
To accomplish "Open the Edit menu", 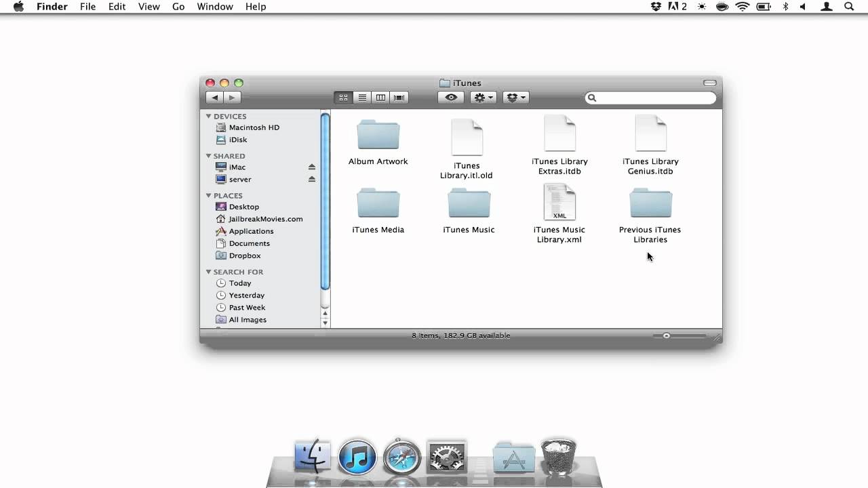I will coord(117,7).
